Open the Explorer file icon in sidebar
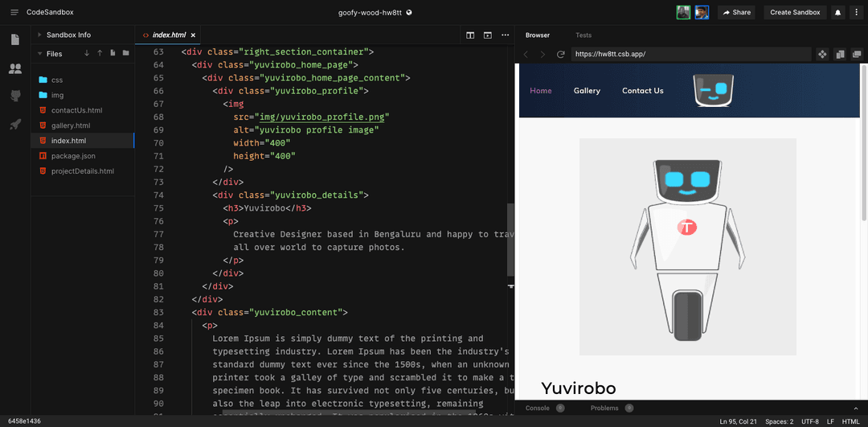Viewport: 868px width, 427px height. click(x=14, y=39)
